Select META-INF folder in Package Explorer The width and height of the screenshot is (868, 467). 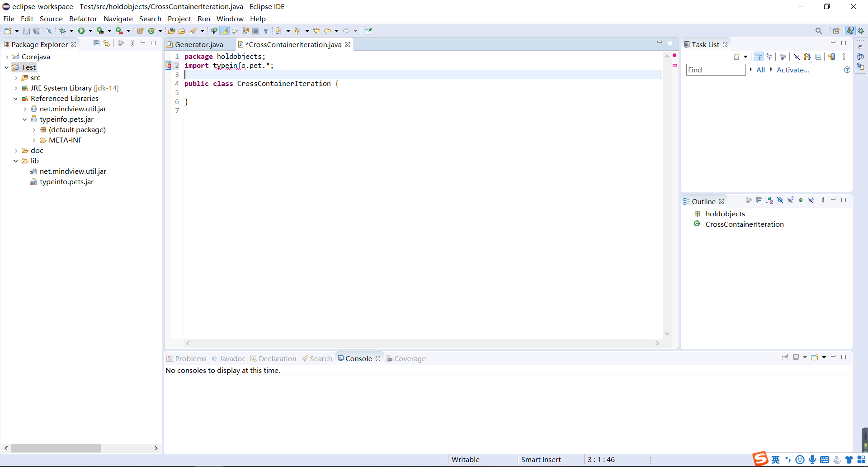65,140
